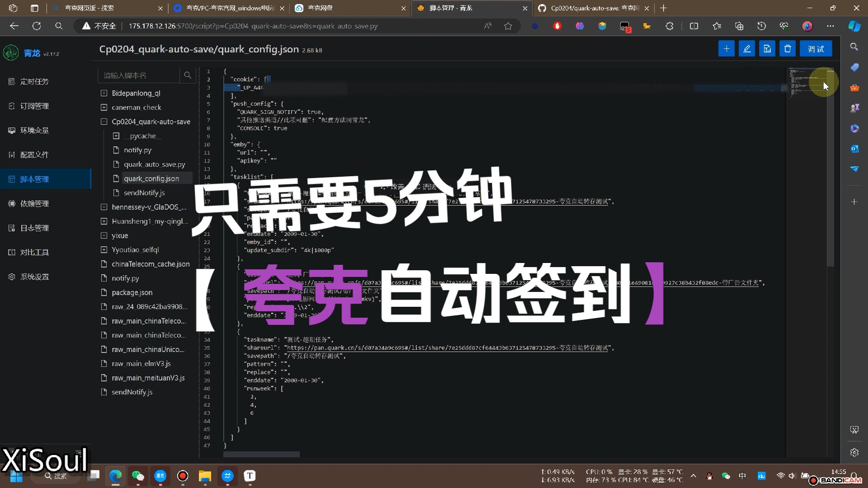
Task: Click the favorite star icon
Action: (x=508, y=26)
